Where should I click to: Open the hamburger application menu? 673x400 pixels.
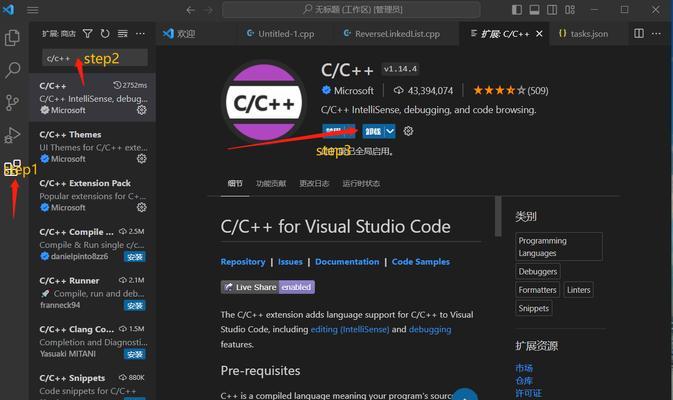(33, 9)
